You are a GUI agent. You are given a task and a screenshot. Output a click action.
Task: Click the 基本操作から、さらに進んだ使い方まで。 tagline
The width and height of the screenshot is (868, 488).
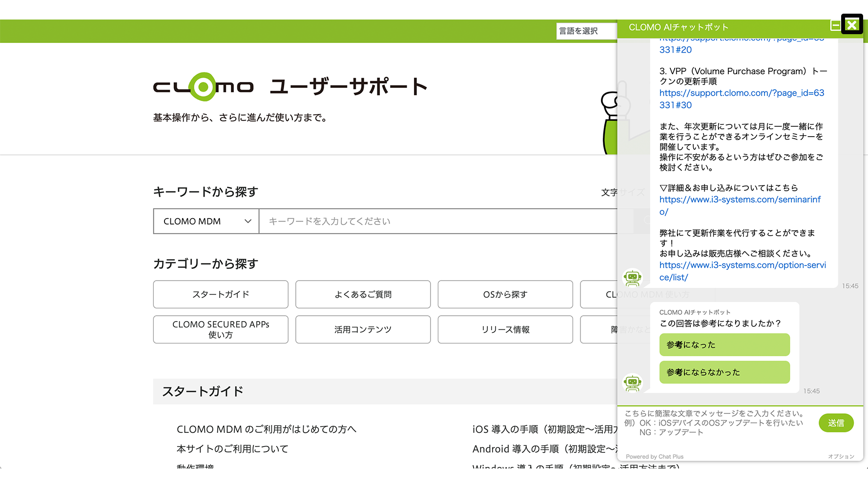(x=240, y=118)
